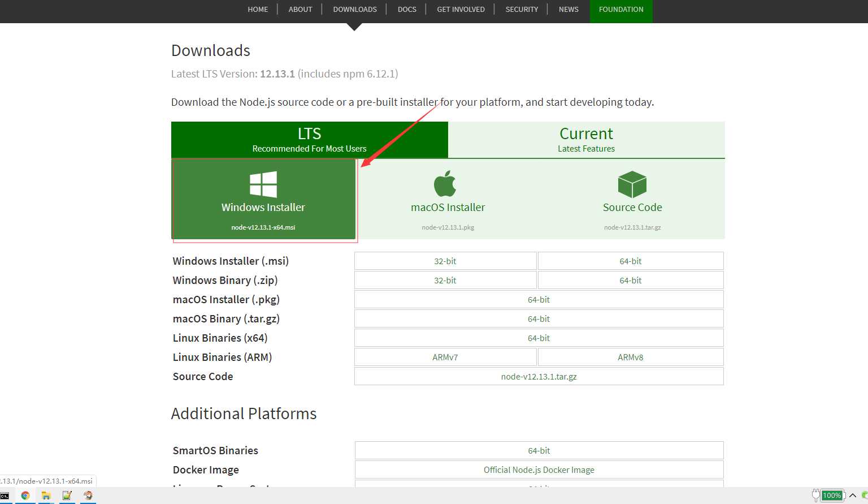Click the Linux Binaries (ARM) row label
This screenshot has height=504, width=868.
click(222, 357)
